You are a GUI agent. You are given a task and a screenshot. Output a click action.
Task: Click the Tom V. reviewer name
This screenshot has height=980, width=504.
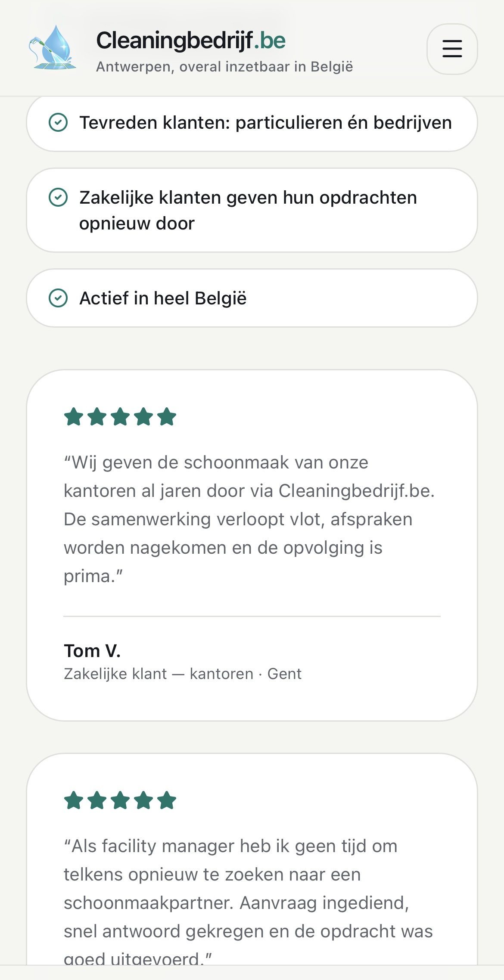(x=92, y=651)
